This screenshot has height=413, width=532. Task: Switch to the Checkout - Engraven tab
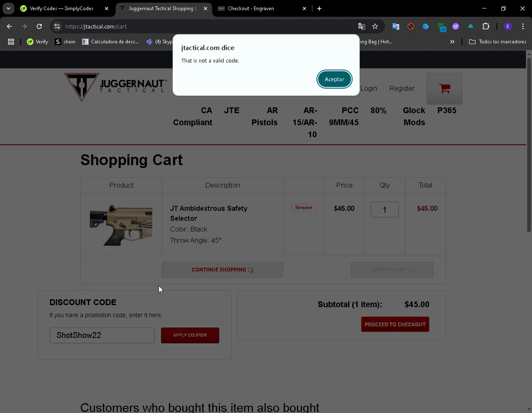pyautogui.click(x=251, y=9)
